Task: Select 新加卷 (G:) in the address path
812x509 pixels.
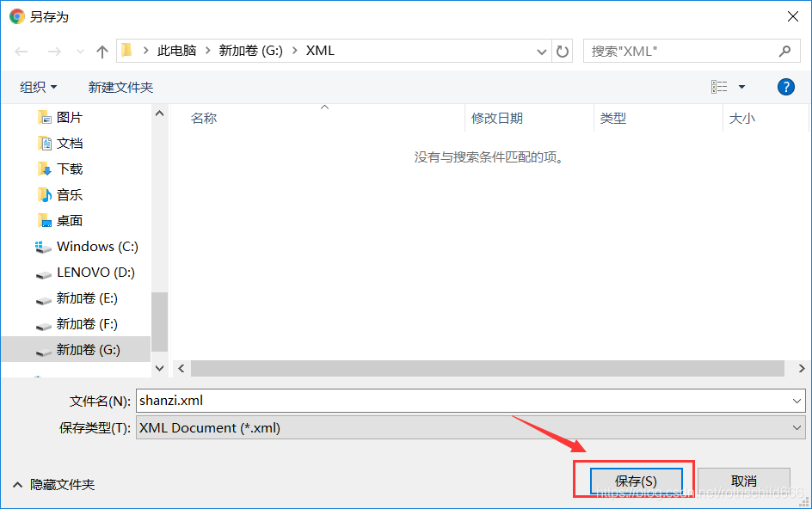Action: click(x=250, y=50)
